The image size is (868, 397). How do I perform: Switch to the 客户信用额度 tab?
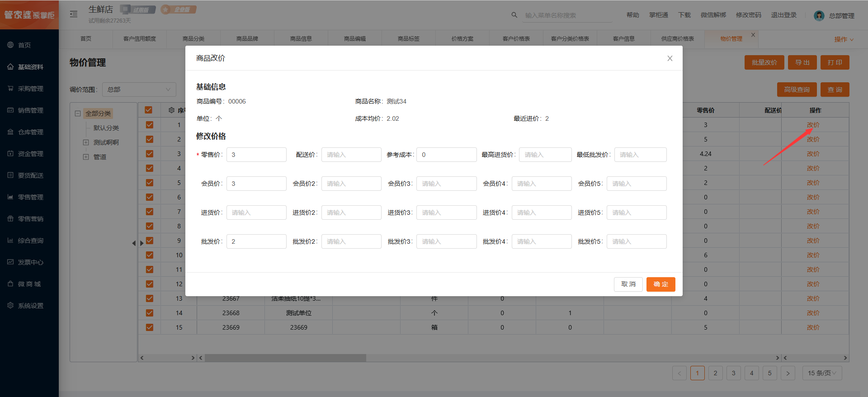click(x=140, y=39)
